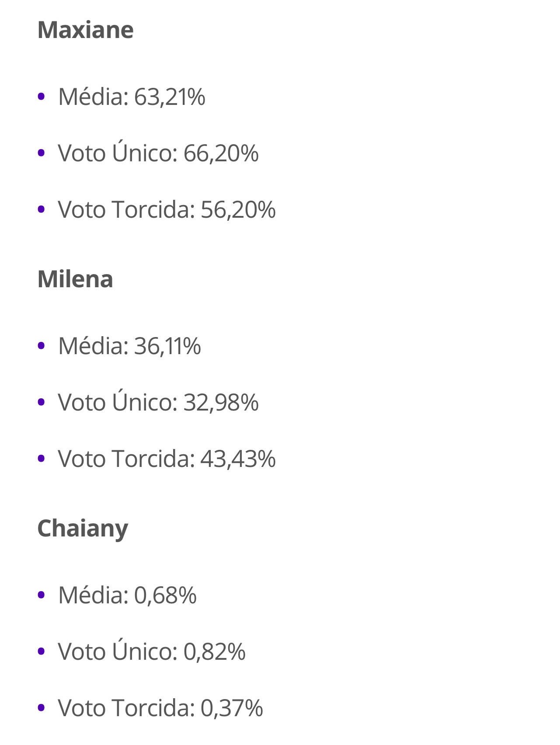Click Milena's Voto Único 32,98% text
This screenshot has height=745, width=560.
(x=158, y=403)
